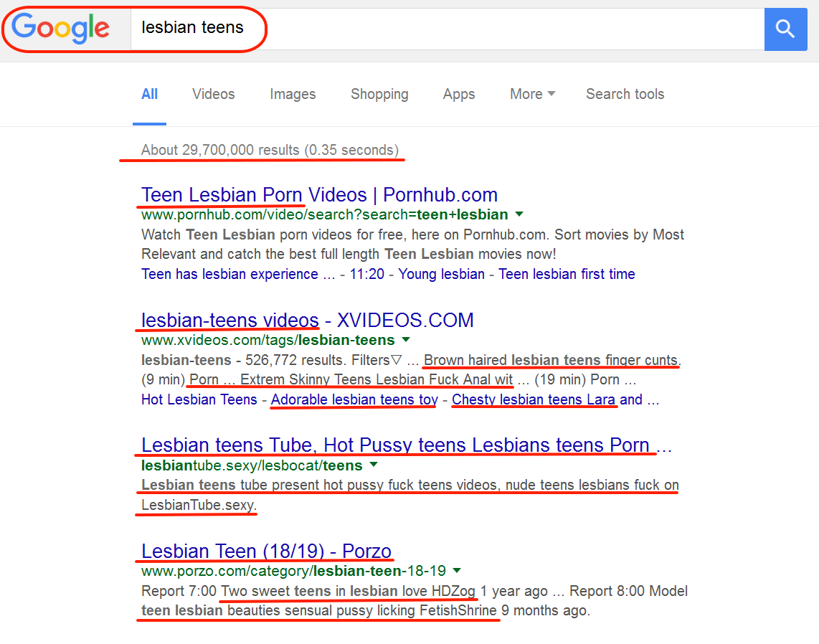Expand the arrow beside the porzo.com URL
The height and width of the screenshot is (644, 819).
coord(457,570)
